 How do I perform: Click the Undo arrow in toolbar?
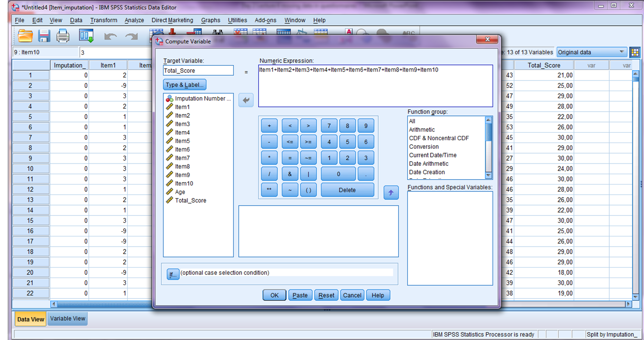pyautogui.click(x=110, y=36)
